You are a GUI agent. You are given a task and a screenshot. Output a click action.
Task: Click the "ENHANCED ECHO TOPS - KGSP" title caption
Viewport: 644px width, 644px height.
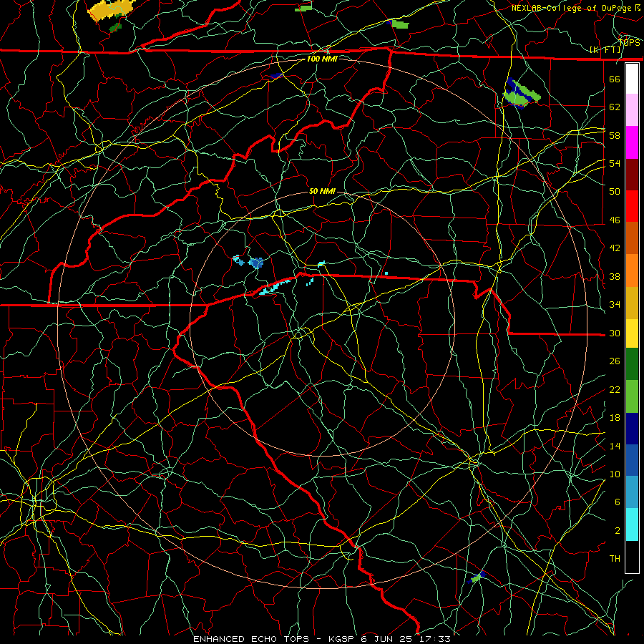(x=274, y=639)
